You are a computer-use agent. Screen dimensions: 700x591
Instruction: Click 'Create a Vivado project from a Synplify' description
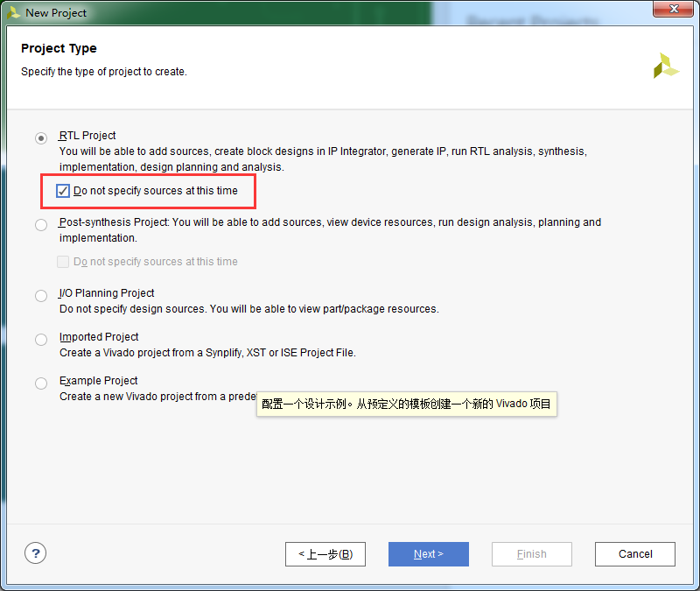click(x=207, y=353)
